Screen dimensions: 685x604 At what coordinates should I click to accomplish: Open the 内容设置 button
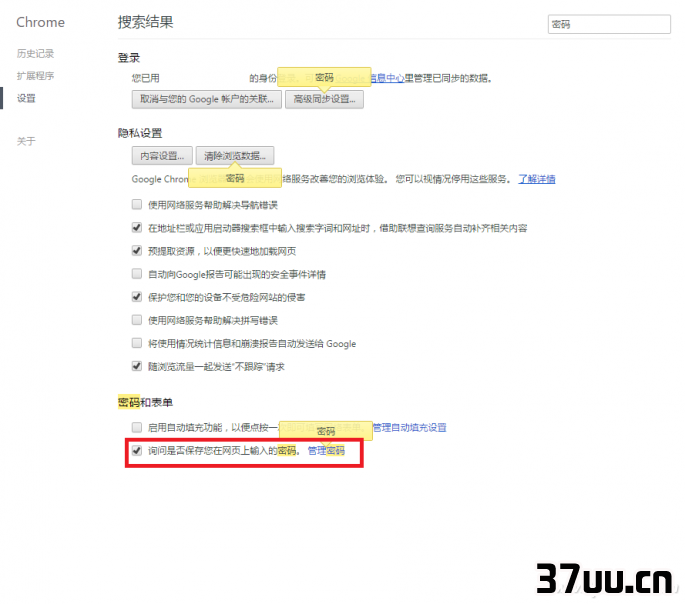(x=162, y=155)
